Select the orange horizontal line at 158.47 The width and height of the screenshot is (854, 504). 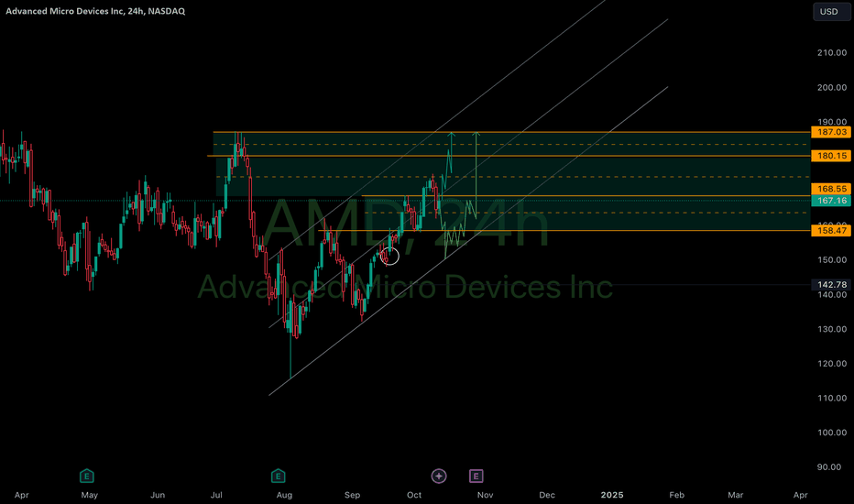click(x=564, y=231)
